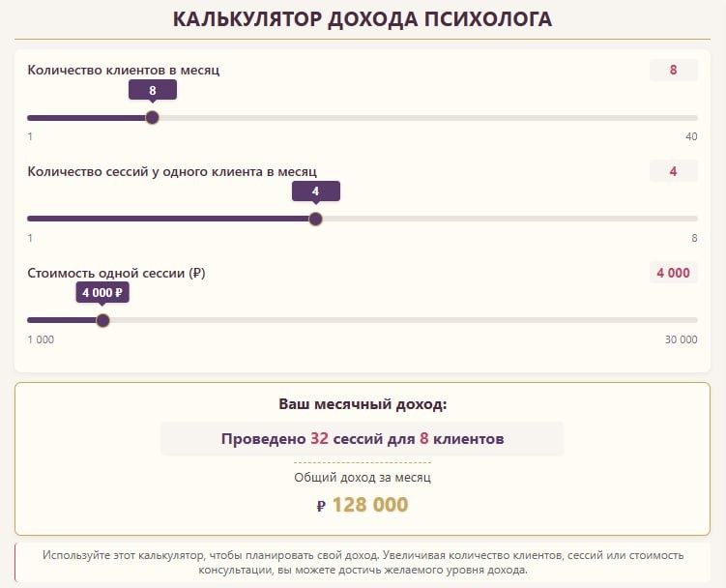Click the sessions value box showing 4
This screenshot has width=726, height=588.
[673, 171]
